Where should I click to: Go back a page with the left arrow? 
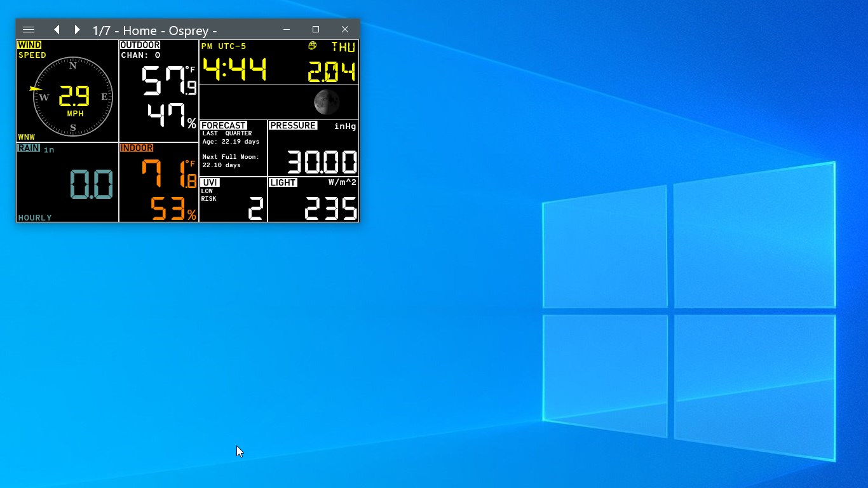57,29
